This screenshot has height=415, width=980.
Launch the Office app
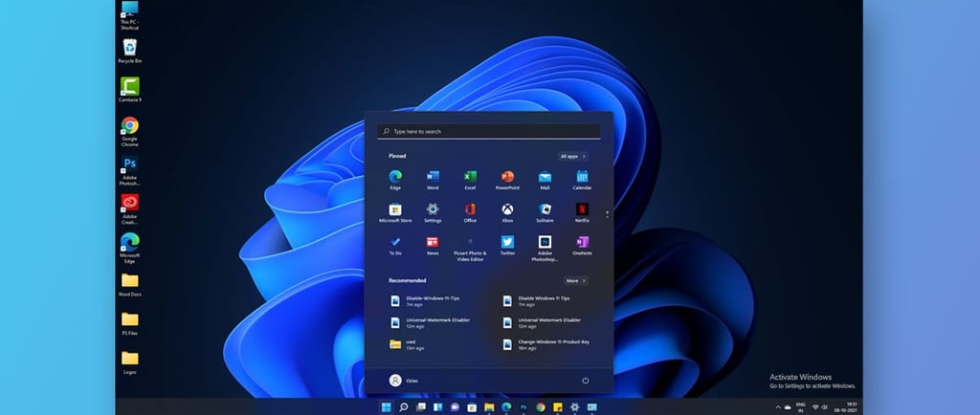click(470, 212)
